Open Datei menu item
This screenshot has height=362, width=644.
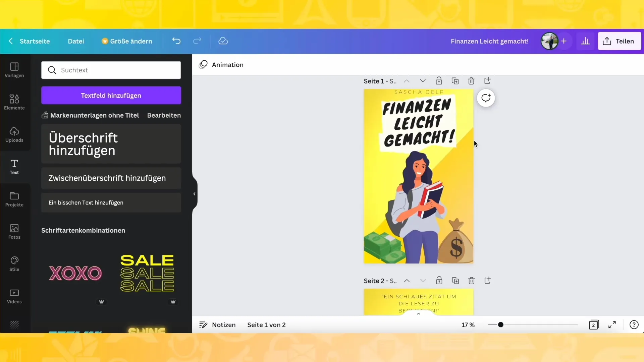pos(75,41)
